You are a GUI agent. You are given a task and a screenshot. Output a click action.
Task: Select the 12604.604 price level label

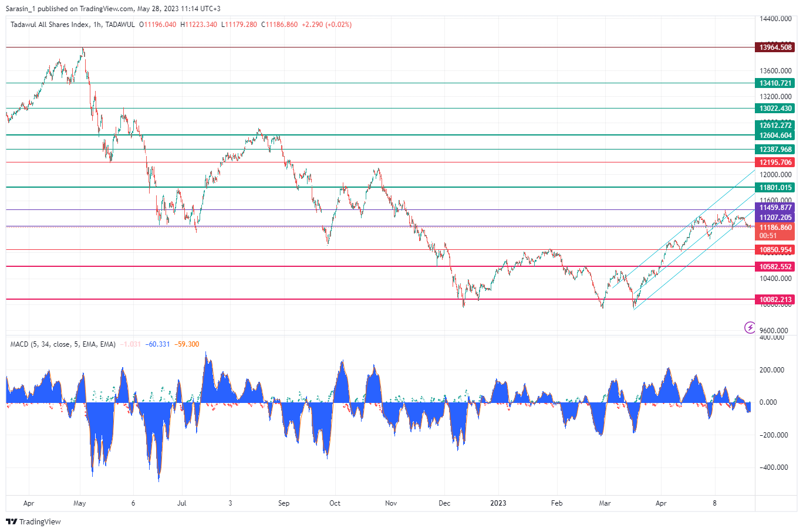775,135
